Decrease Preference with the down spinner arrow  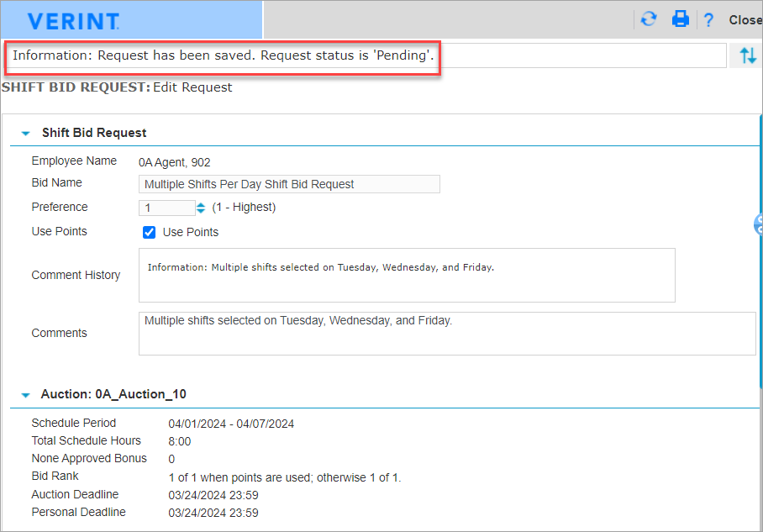[x=200, y=211]
